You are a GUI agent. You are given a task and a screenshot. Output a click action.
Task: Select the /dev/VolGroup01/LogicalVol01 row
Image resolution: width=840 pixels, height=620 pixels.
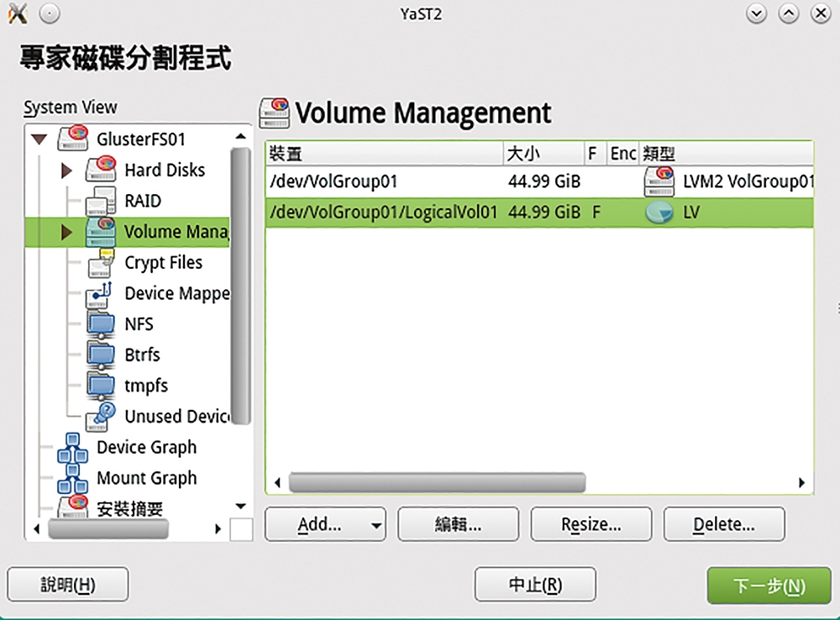pyautogui.click(x=539, y=213)
